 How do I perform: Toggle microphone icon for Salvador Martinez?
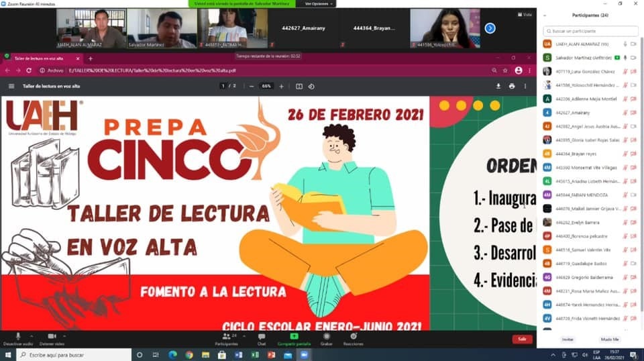(x=625, y=58)
